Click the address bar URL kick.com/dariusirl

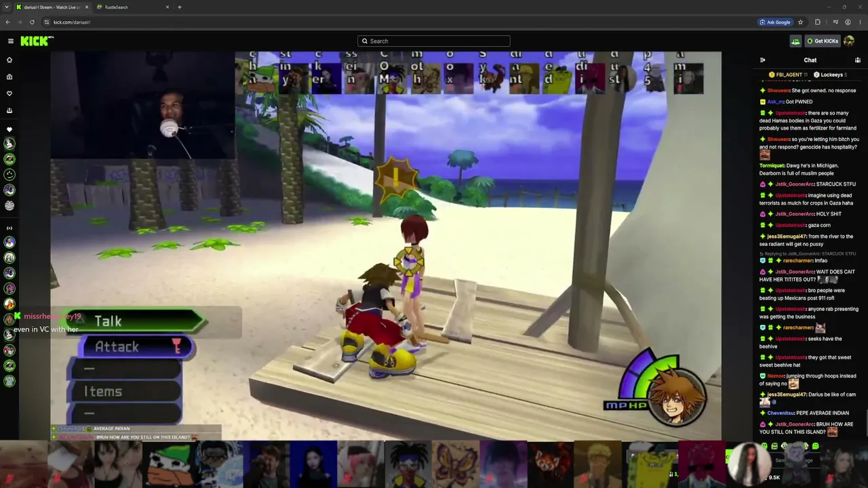click(72, 22)
